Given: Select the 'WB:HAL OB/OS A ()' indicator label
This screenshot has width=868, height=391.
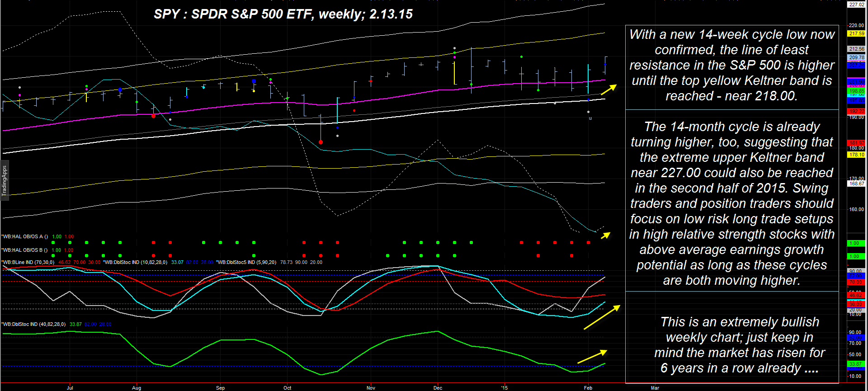Looking at the screenshot, I should [25, 236].
